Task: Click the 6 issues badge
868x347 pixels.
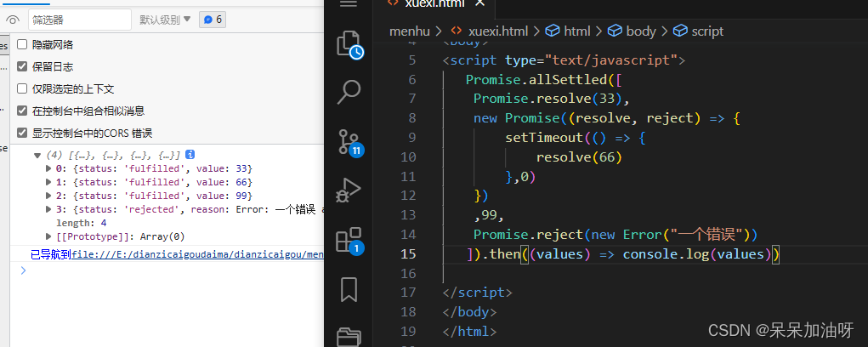Action: pyautogui.click(x=213, y=20)
